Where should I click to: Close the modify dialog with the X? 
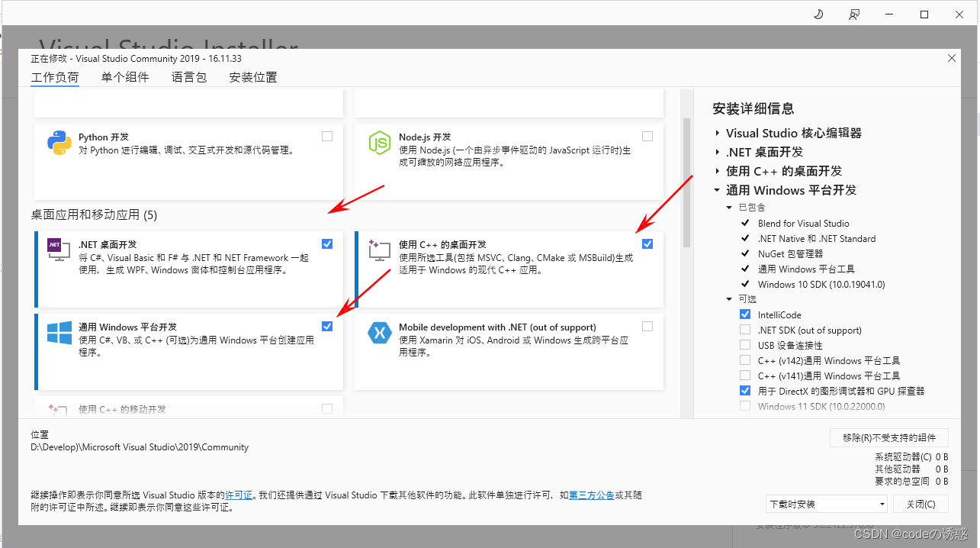pyautogui.click(x=951, y=58)
